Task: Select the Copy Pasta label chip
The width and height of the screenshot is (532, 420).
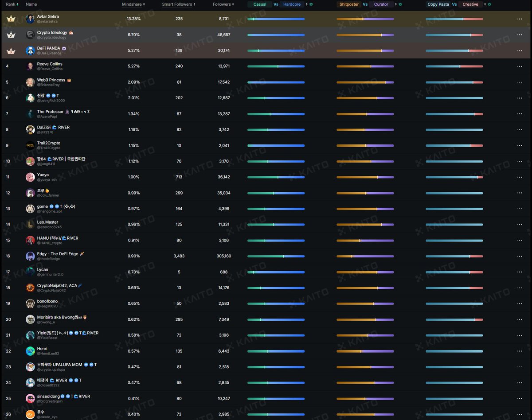Action: (x=438, y=4)
